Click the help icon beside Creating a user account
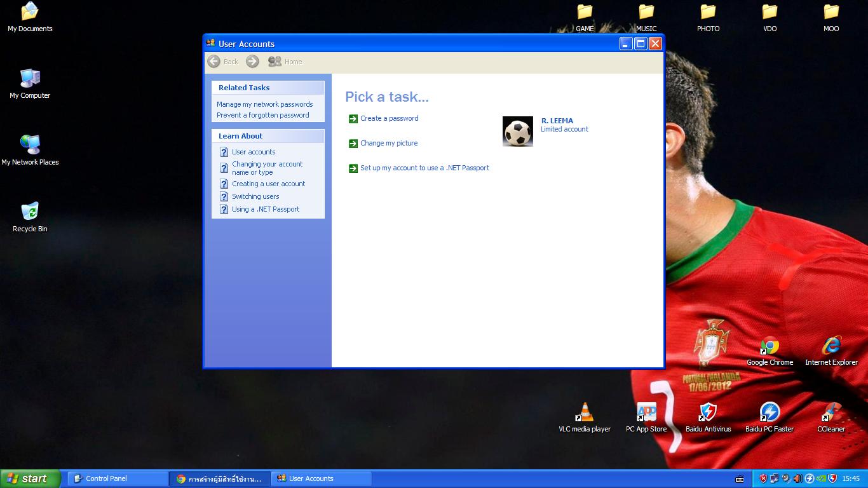 click(x=224, y=184)
